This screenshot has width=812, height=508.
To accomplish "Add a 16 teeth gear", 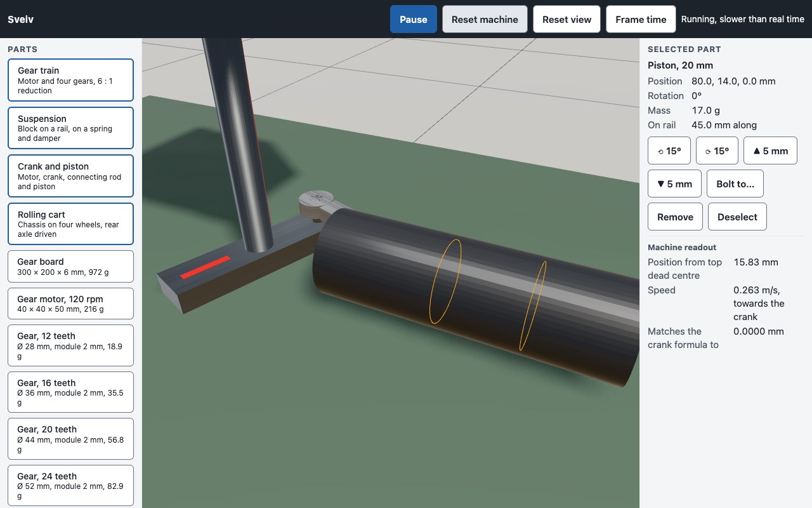I will [70, 392].
